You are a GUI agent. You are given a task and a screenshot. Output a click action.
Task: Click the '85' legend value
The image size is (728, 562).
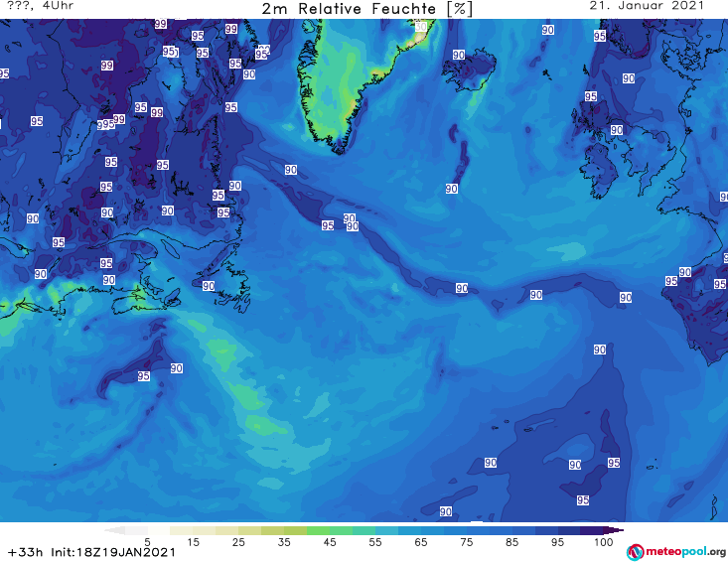coord(511,541)
